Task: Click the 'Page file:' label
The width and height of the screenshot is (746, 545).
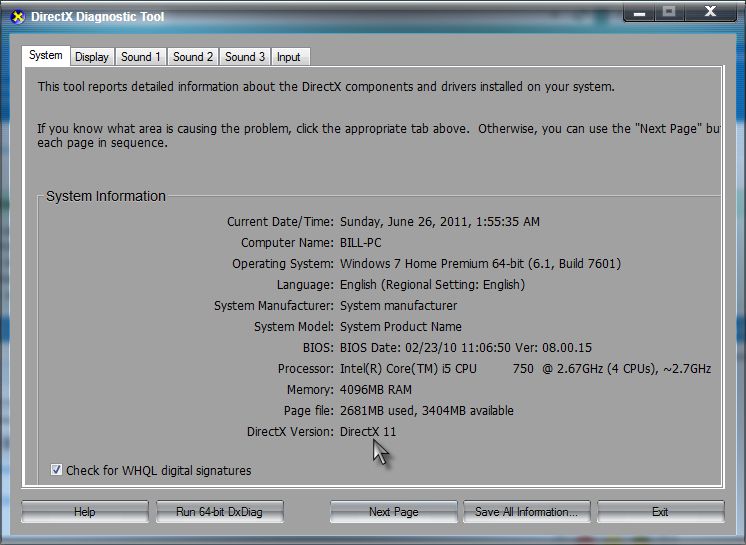Action: tap(309, 410)
